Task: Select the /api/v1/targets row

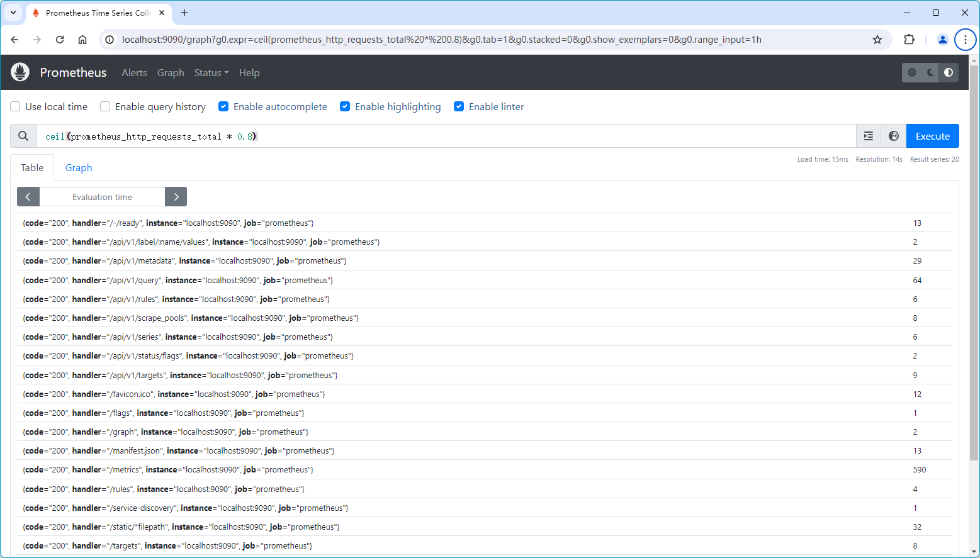Action: coord(485,375)
